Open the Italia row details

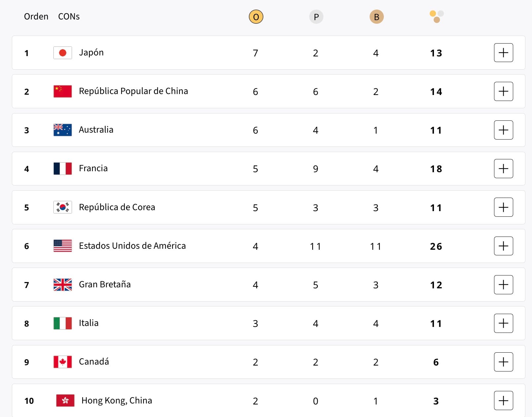[x=503, y=323]
